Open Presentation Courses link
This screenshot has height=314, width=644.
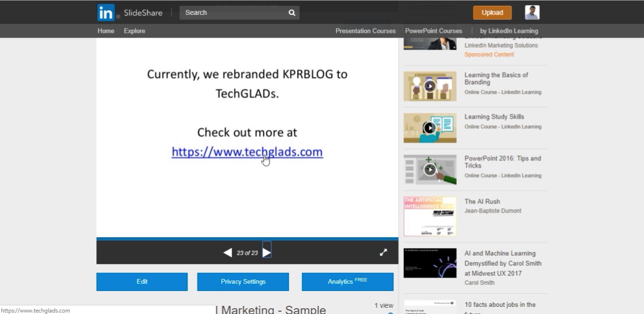click(365, 31)
